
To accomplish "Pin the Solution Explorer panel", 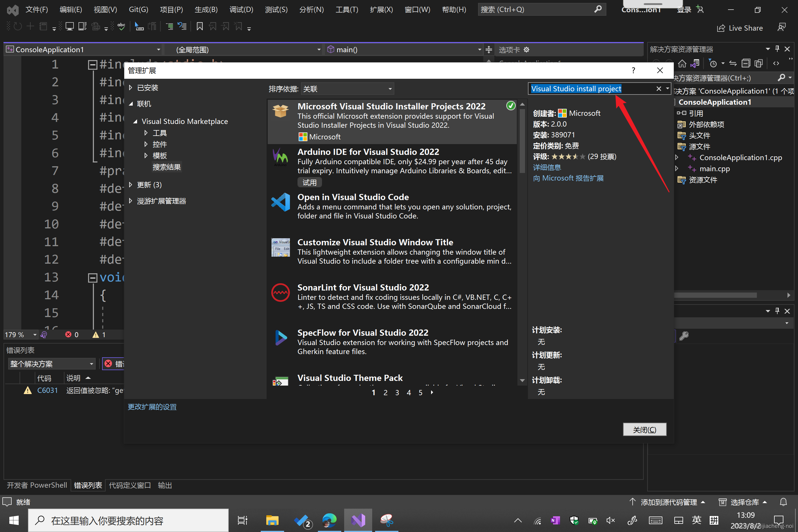I will click(x=777, y=49).
